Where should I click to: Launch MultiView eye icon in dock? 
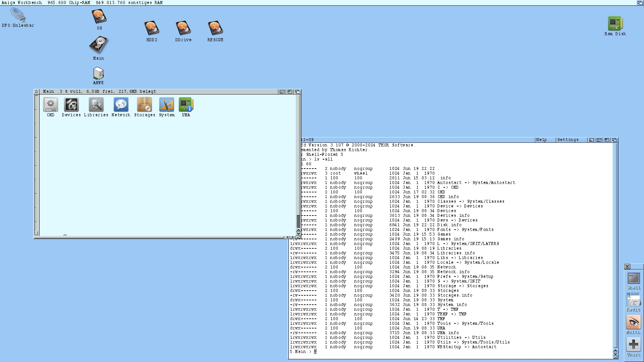pos(634,322)
